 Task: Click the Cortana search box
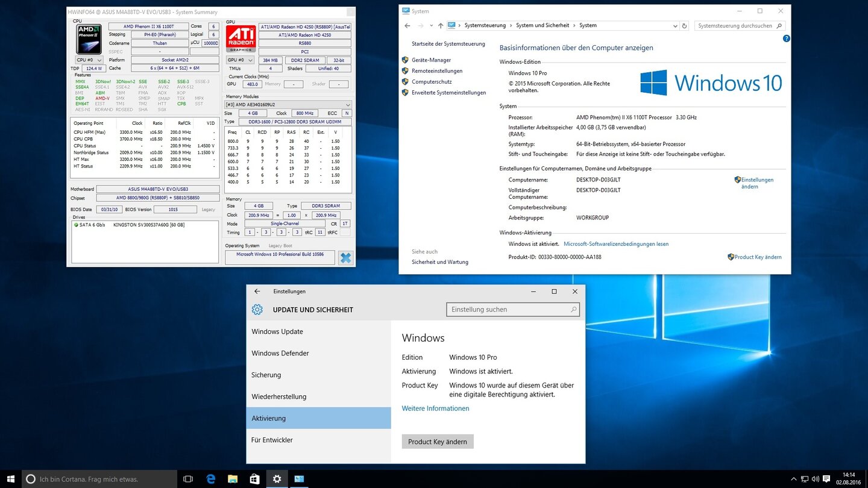pyautogui.click(x=99, y=479)
